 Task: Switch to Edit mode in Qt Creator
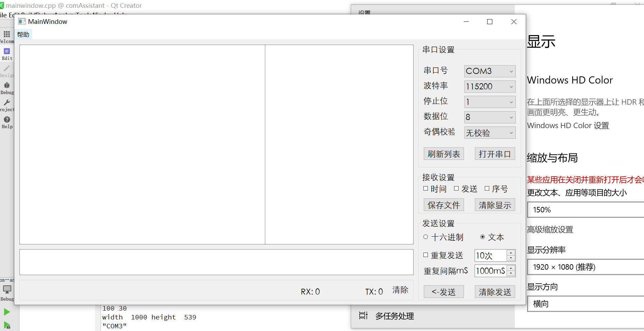pos(7,54)
